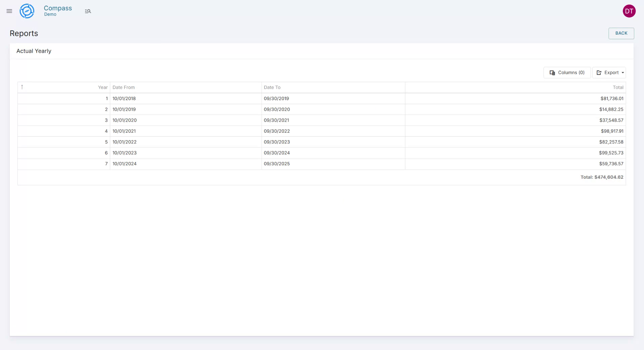This screenshot has height=350, width=644.
Task: Click the Total $474,604.62 summary
Action: (x=602, y=177)
